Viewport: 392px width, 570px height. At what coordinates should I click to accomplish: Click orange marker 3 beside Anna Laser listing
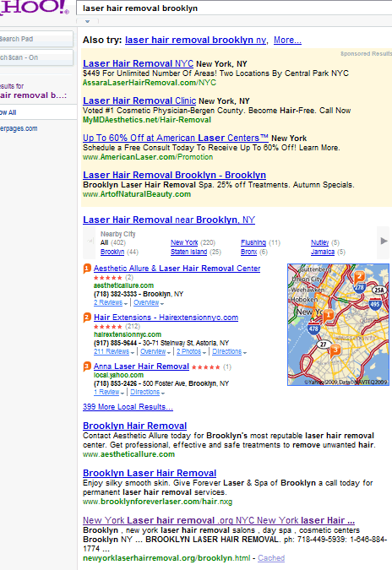87,366
